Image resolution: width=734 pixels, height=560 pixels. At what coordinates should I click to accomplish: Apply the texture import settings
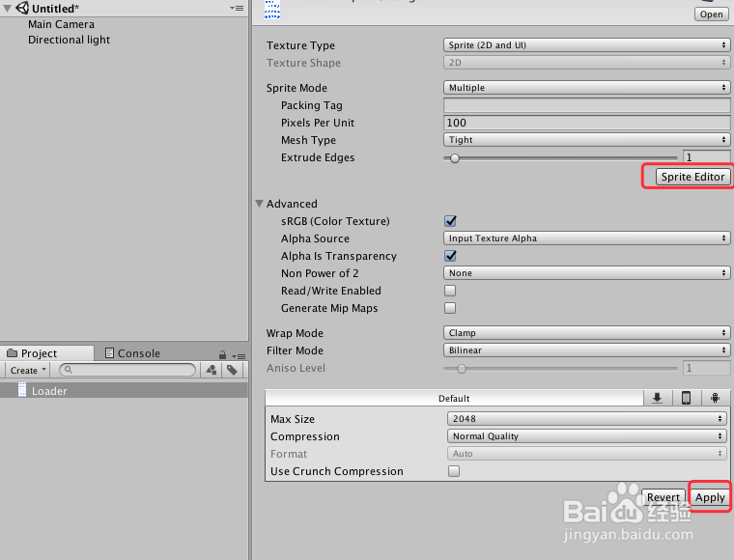pos(710,497)
